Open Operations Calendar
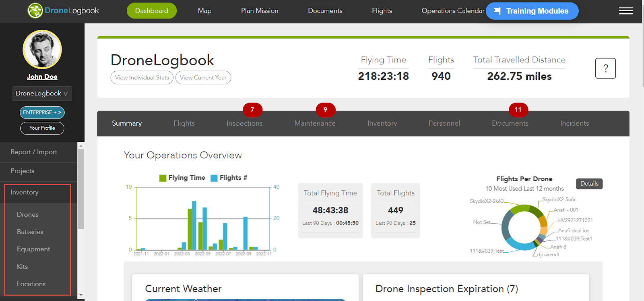644x301 pixels. (453, 11)
